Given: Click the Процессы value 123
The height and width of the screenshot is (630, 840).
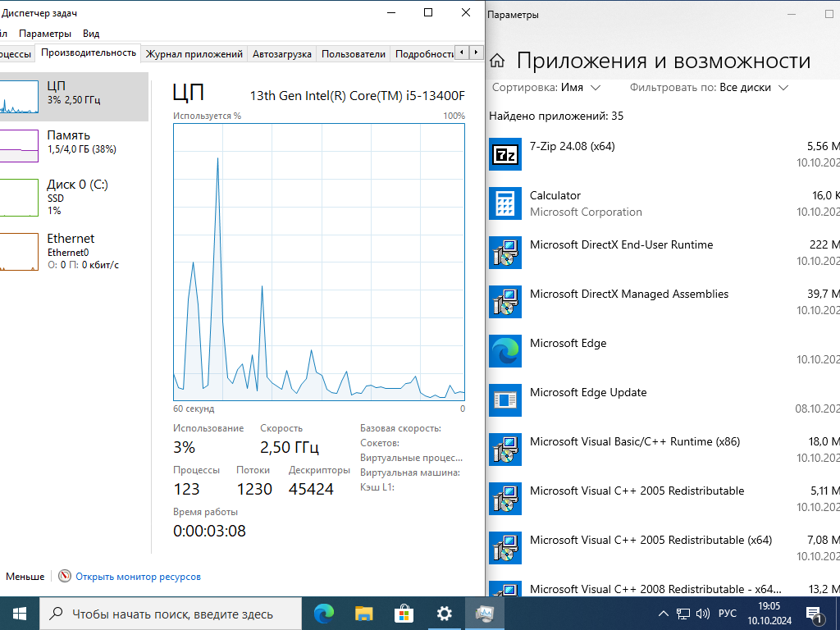Looking at the screenshot, I should tap(186, 489).
